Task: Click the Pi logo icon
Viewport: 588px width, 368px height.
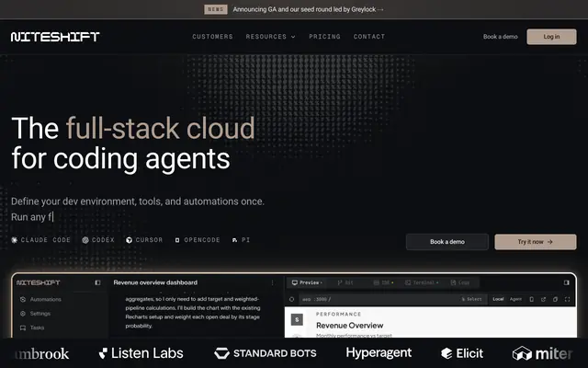Action: [x=234, y=240]
